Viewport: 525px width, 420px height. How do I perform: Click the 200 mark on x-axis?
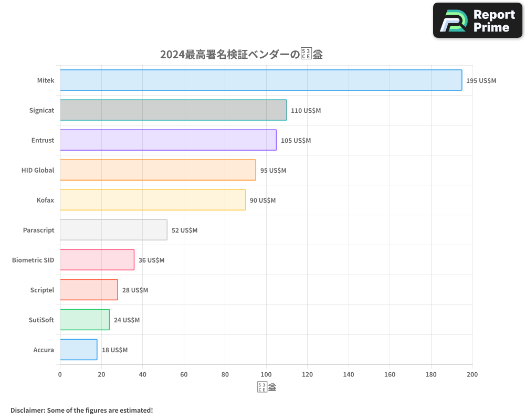pyautogui.click(x=472, y=374)
